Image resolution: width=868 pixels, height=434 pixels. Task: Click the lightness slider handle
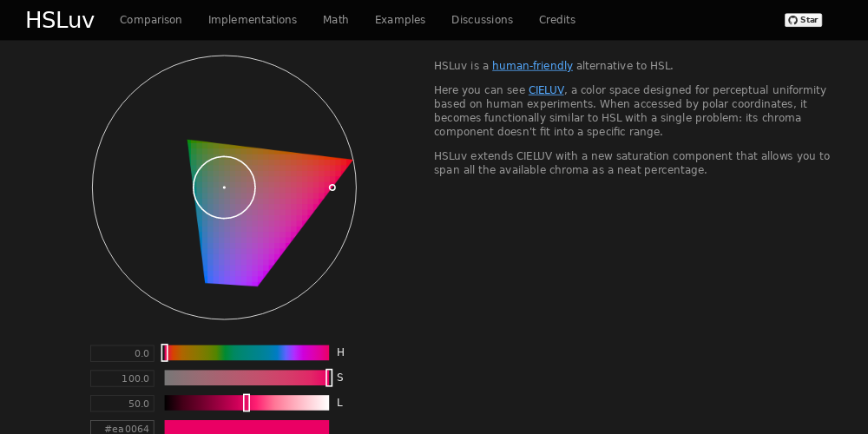pos(247,403)
